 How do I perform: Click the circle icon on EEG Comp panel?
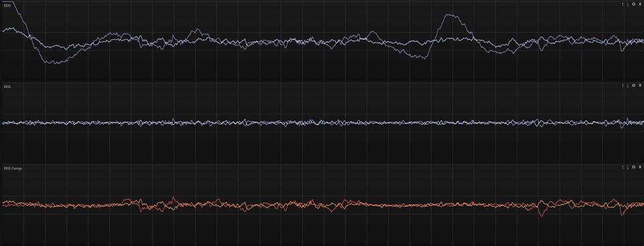(634, 168)
